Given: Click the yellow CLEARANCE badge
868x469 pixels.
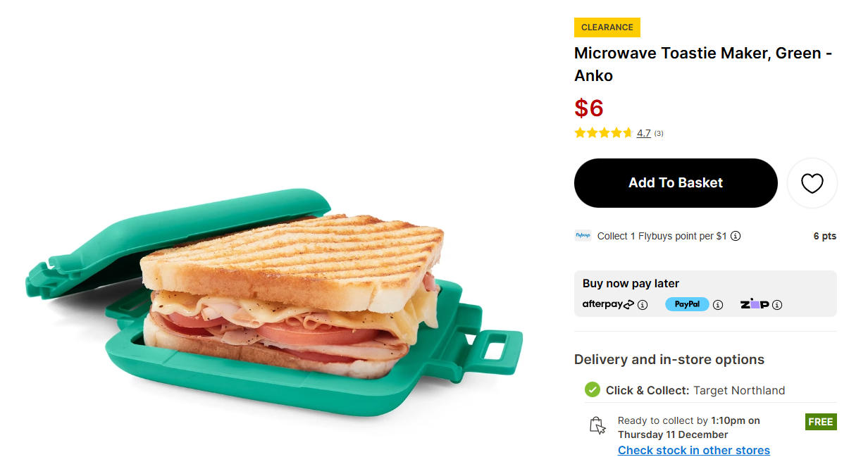Looking at the screenshot, I should pyautogui.click(x=607, y=27).
